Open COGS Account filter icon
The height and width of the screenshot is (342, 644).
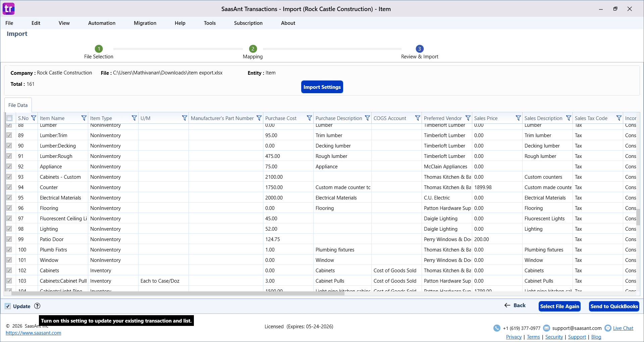point(418,118)
